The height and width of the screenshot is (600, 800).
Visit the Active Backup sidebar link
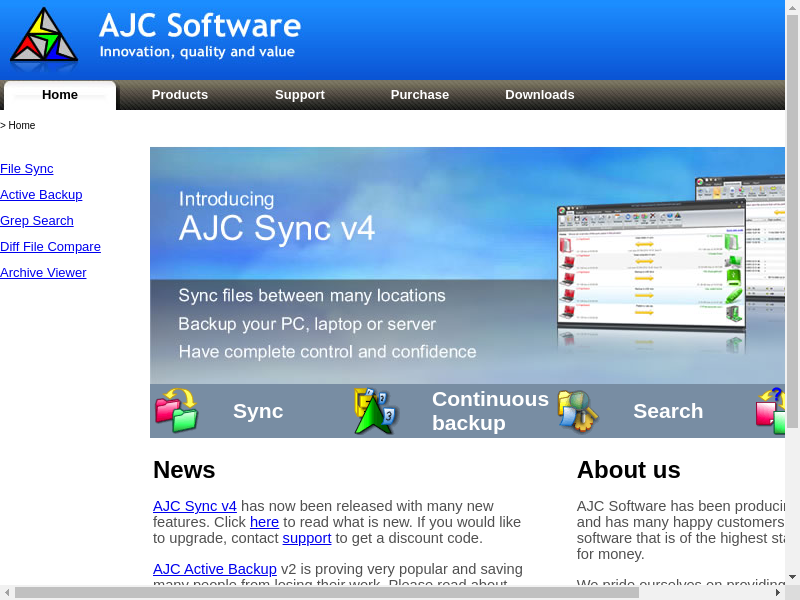[41, 195]
